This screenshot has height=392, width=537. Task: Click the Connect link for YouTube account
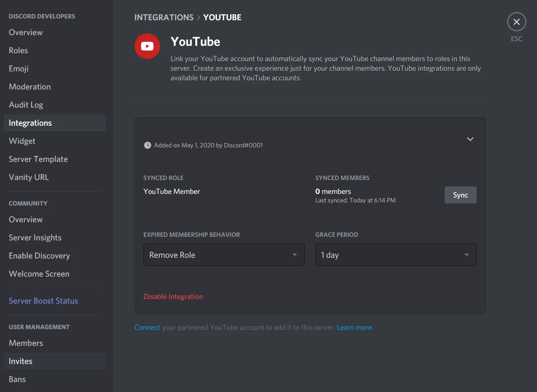(x=147, y=327)
